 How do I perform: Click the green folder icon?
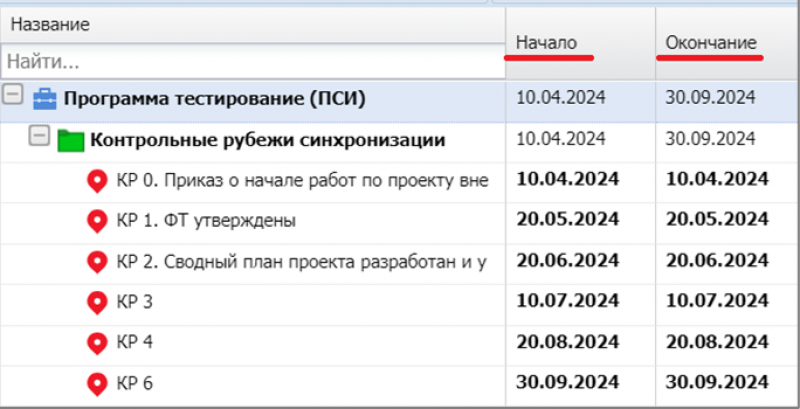[70, 140]
